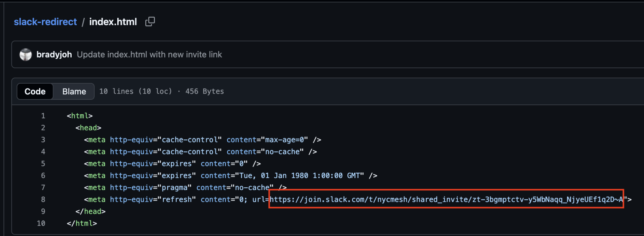This screenshot has width=644, height=236.
Task: Select line number 10 in the gutter
Action: tap(41, 223)
